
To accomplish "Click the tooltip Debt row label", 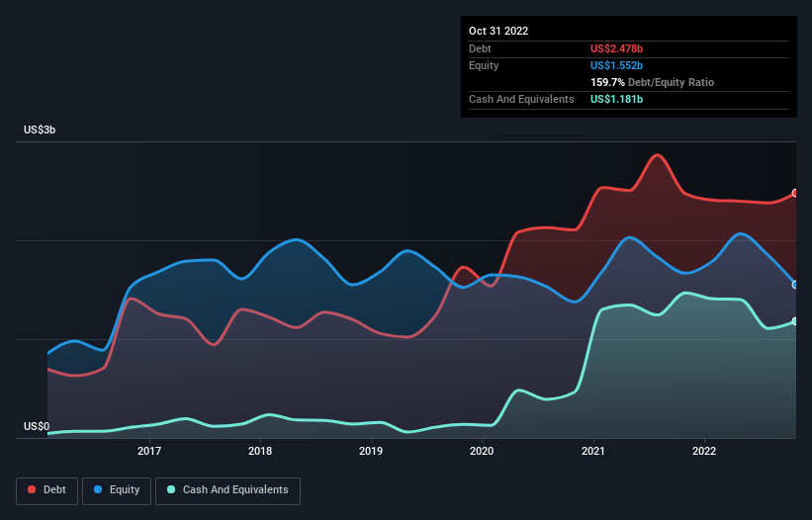I will (480, 48).
